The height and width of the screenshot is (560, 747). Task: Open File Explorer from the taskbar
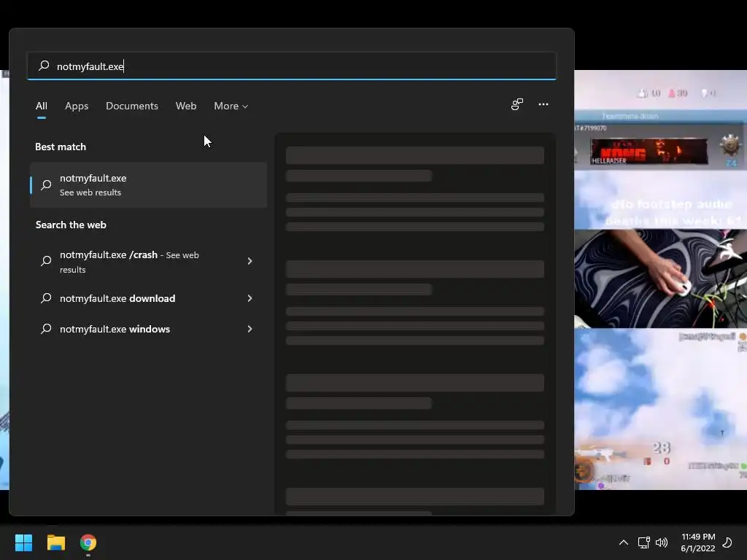[x=56, y=542]
